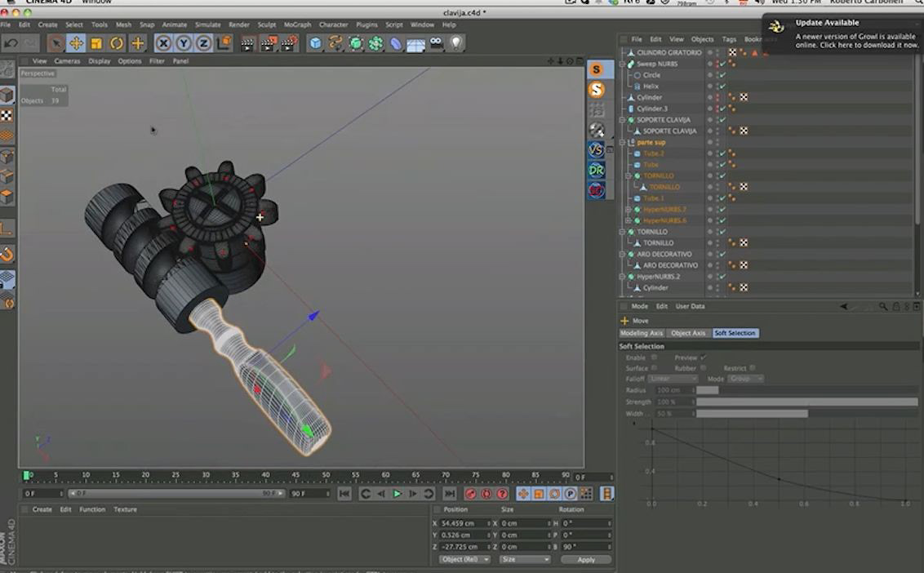Switch to the Soft Selection tab
The width and height of the screenshot is (924, 573).
(x=735, y=333)
